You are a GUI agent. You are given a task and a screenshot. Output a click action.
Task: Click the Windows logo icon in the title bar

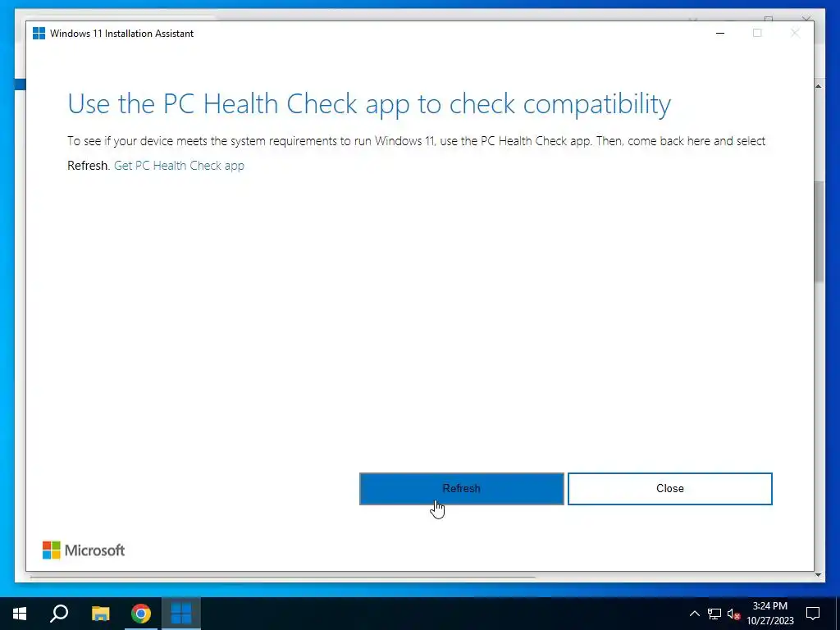point(39,33)
